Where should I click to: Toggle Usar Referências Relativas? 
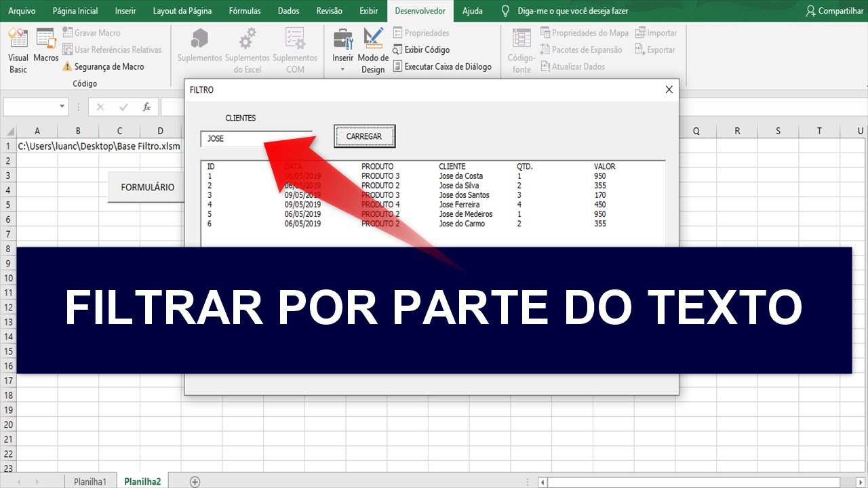point(112,49)
